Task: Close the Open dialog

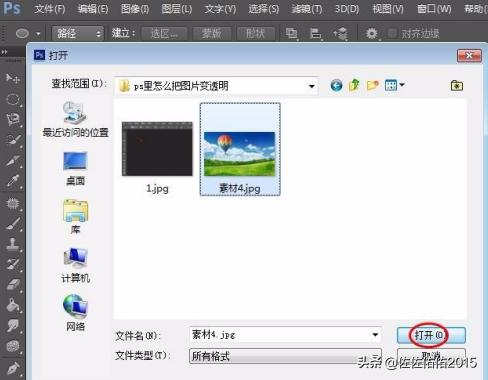Action: tap(469, 55)
